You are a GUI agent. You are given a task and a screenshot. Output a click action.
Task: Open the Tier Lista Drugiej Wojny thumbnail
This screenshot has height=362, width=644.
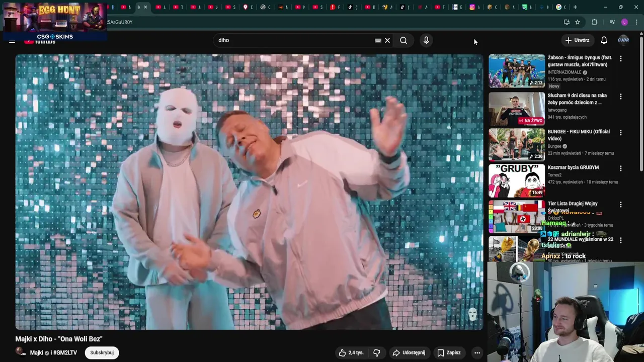tap(517, 216)
